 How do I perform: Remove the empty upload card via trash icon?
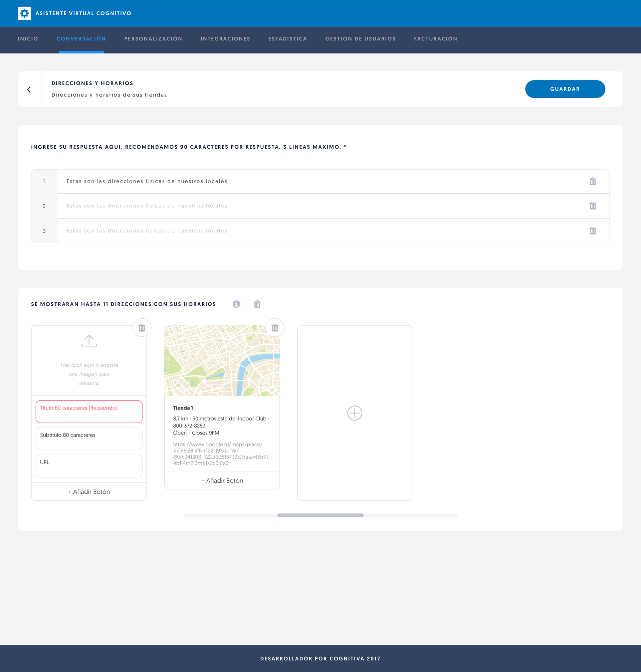pyautogui.click(x=142, y=328)
